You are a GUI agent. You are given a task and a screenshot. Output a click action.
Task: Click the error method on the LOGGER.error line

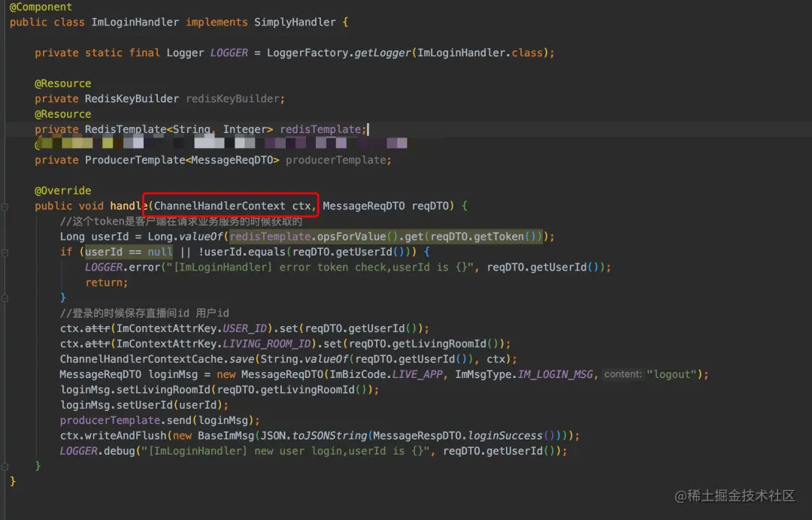(144, 267)
